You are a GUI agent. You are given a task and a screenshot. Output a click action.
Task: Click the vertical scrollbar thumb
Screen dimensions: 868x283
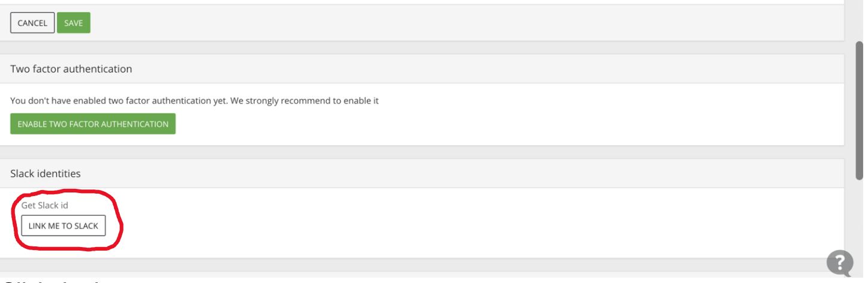tap(859, 110)
